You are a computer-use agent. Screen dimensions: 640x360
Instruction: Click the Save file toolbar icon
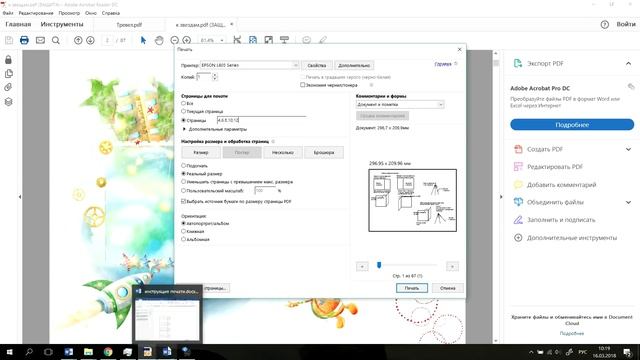pyautogui.click(x=9, y=40)
